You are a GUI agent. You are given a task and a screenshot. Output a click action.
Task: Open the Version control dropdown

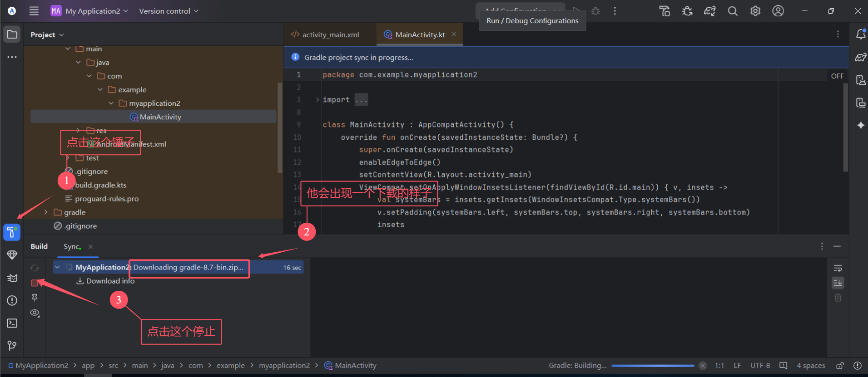169,11
